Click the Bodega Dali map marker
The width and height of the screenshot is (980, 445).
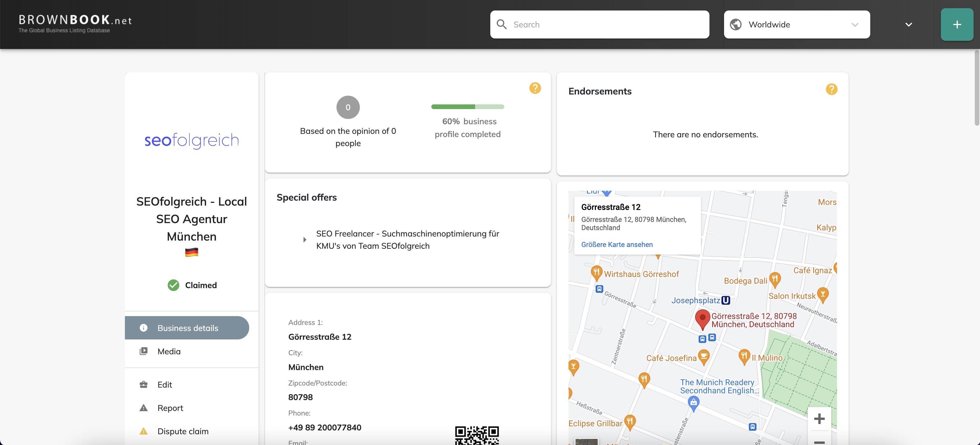tap(775, 279)
